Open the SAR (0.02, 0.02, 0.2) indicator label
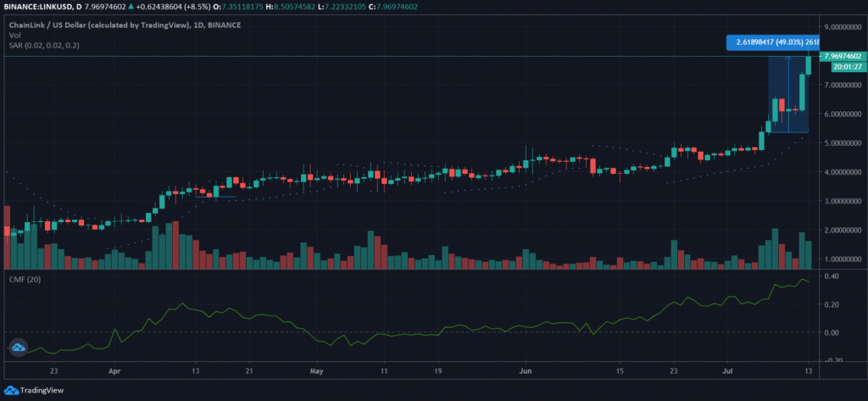 [x=44, y=46]
